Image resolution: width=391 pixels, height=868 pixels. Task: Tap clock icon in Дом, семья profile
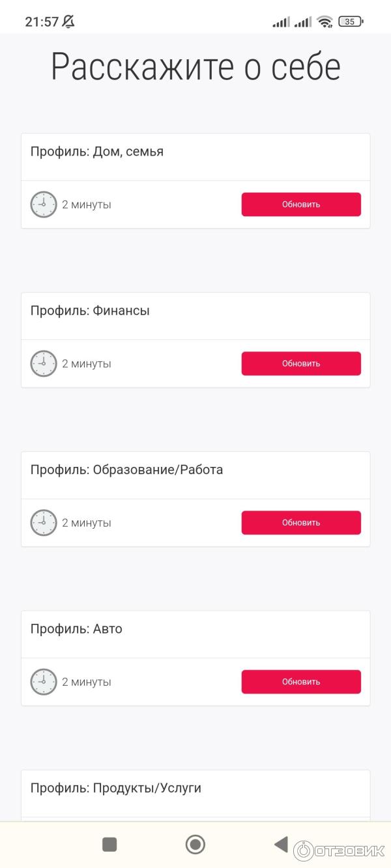pyautogui.click(x=44, y=204)
